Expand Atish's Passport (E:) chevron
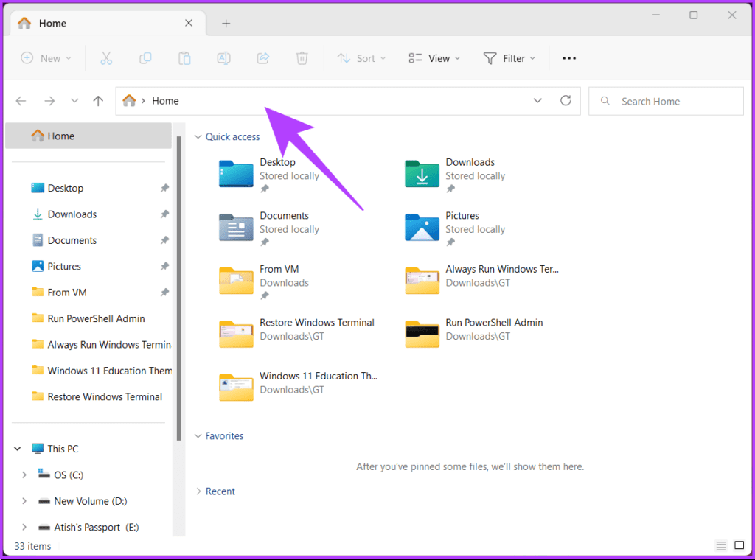 [24, 527]
